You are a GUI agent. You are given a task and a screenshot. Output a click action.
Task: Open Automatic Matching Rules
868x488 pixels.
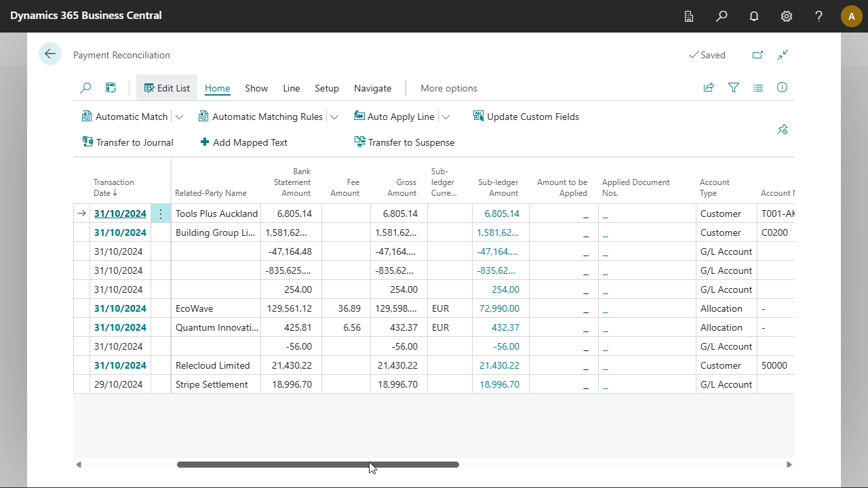(261, 117)
